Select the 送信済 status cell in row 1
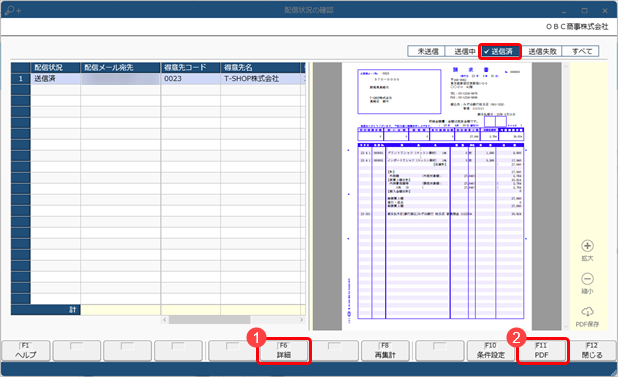Image resolution: width=618 pixels, height=377 pixels. tap(56, 79)
